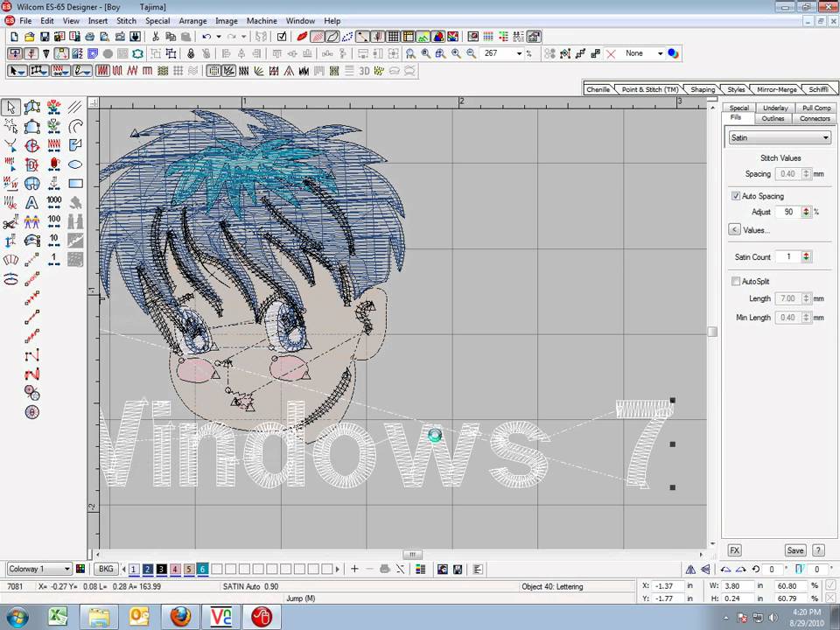Toggle the Show Grid icon
This screenshot has height=630, width=840.
393,37
